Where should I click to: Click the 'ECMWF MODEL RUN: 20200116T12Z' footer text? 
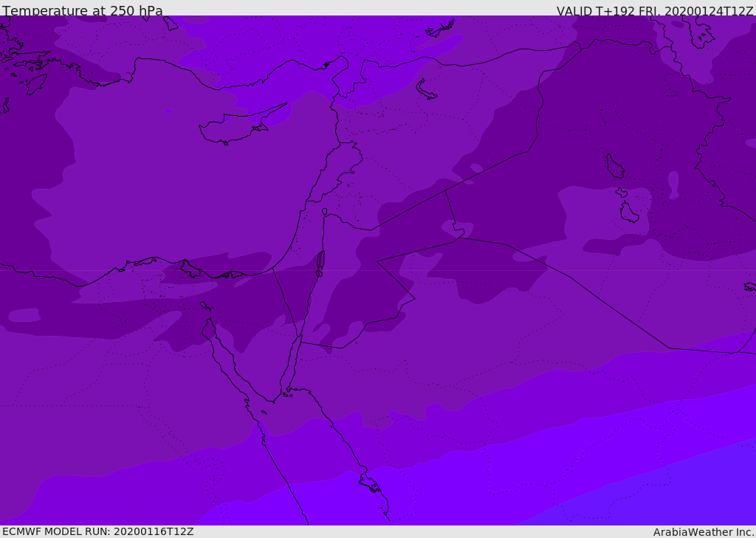[98, 531]
